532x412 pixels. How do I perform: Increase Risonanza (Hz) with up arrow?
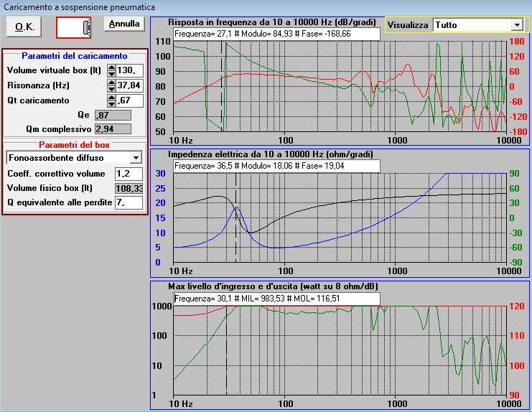pos(111,83)
